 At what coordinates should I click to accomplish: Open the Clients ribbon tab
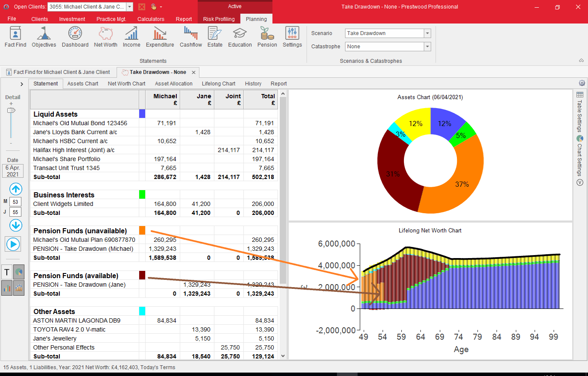point(40,19)
